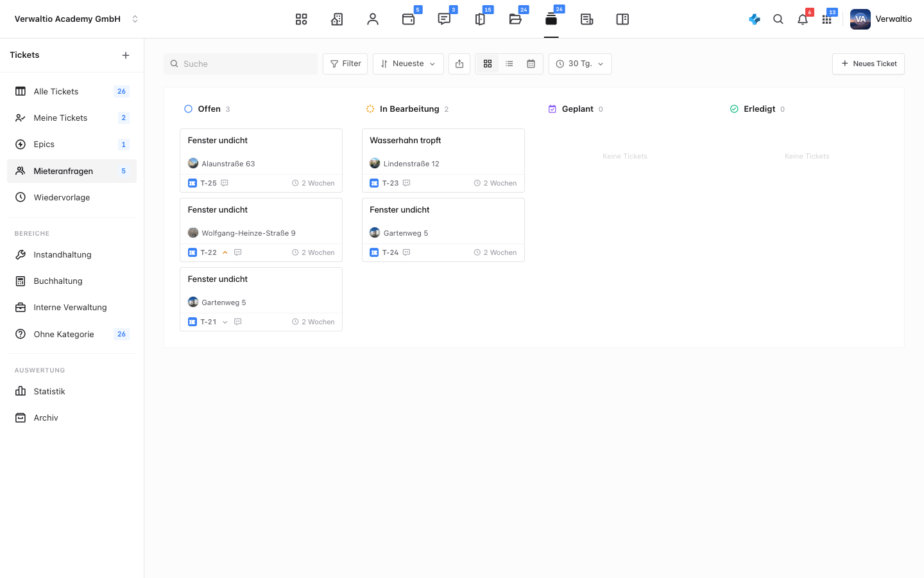Viewport: 924px width, 578px height.
Task: Open Statistik in the sidebar
Action: coord(72,391)
